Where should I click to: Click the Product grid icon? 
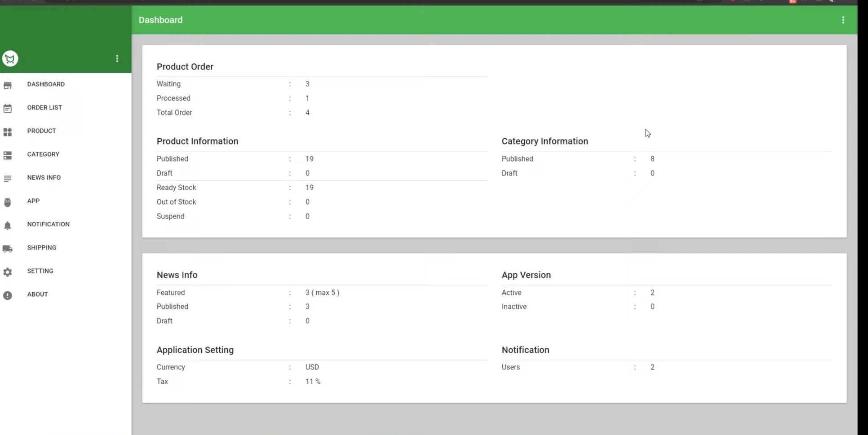pos(8,132)
